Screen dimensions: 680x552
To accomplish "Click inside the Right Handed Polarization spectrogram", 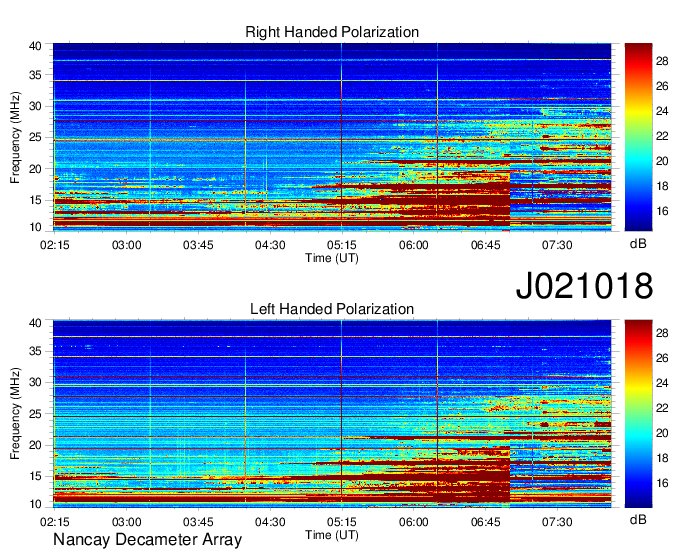I will point(332,137).
